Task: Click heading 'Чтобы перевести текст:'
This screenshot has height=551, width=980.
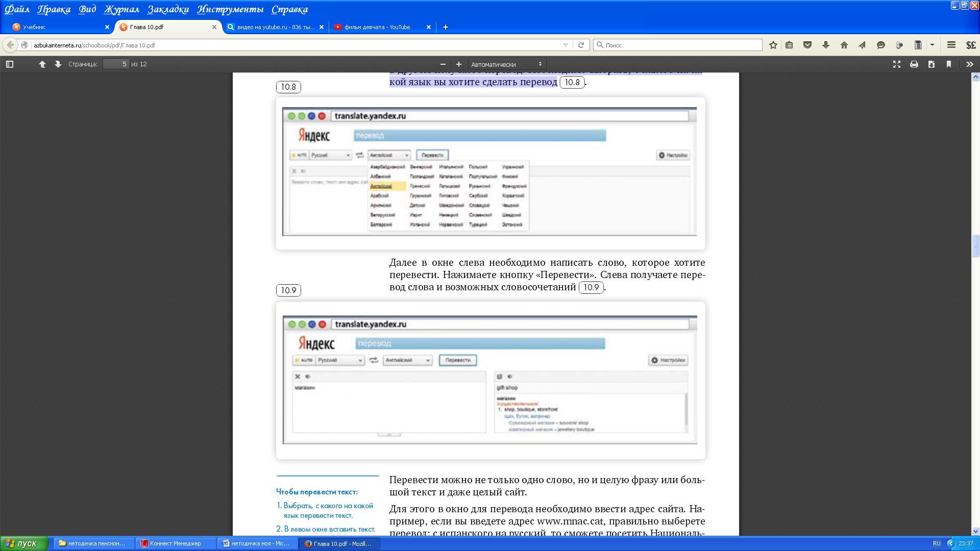Action: coord(317,492)
